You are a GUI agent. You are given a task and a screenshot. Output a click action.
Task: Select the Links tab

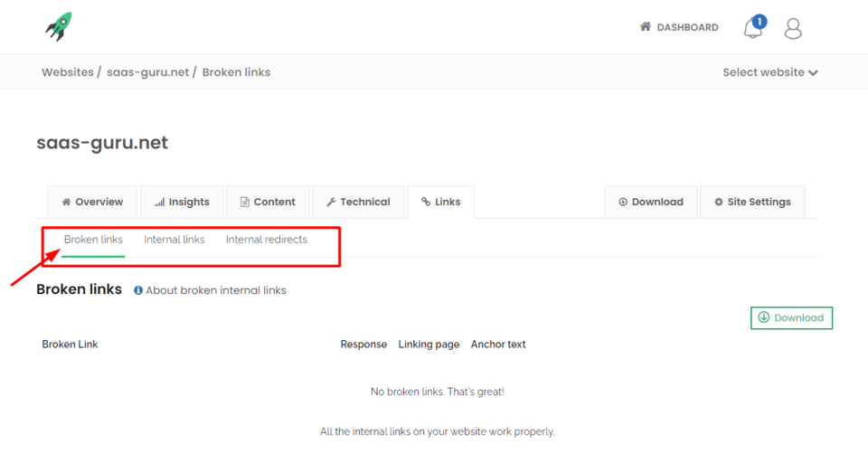pyautogui.click(x=440, y=202)
